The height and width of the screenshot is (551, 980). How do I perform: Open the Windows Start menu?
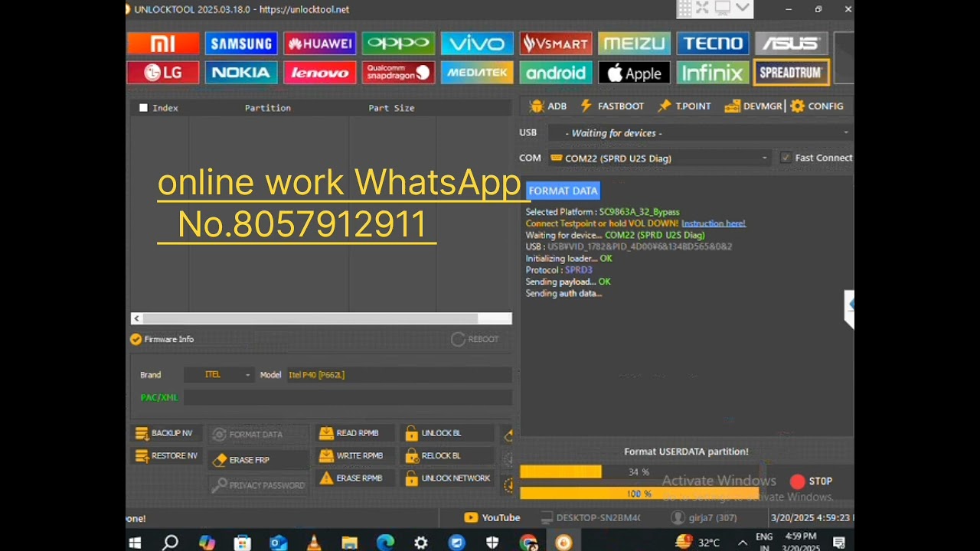tap(136, 543)
